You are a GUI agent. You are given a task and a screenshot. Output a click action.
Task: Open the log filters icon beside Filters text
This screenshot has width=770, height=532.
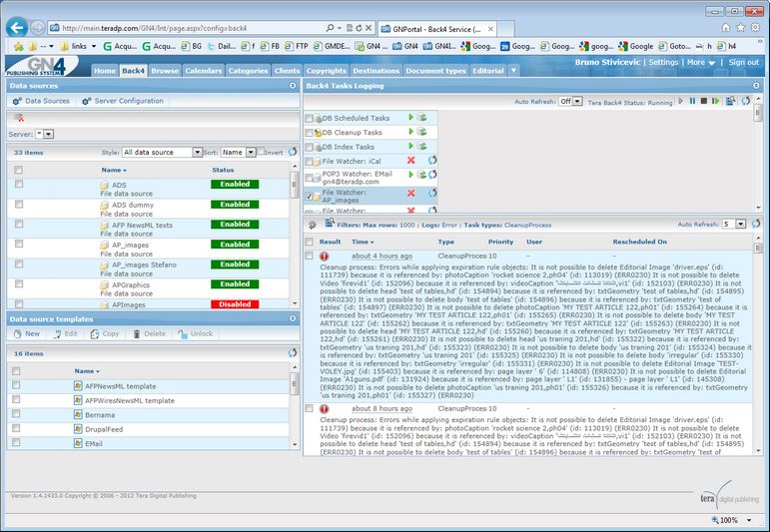click(x=329, y=224)
